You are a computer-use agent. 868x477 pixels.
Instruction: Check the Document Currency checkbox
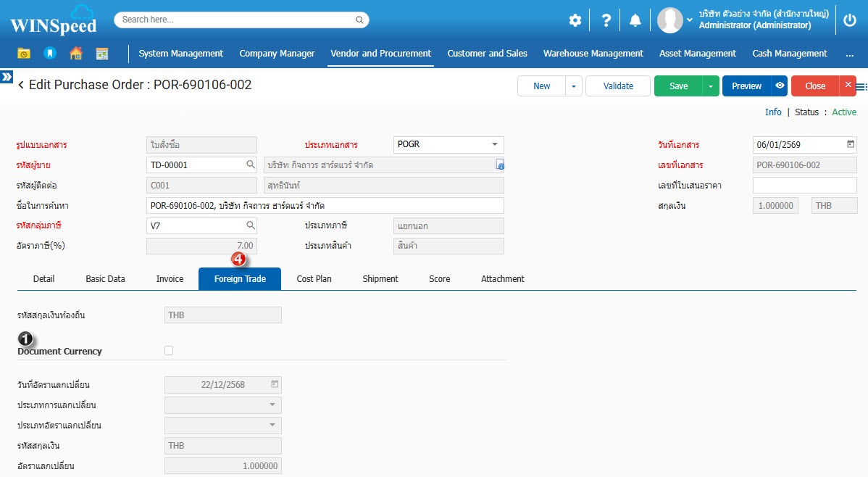point(169,351)
